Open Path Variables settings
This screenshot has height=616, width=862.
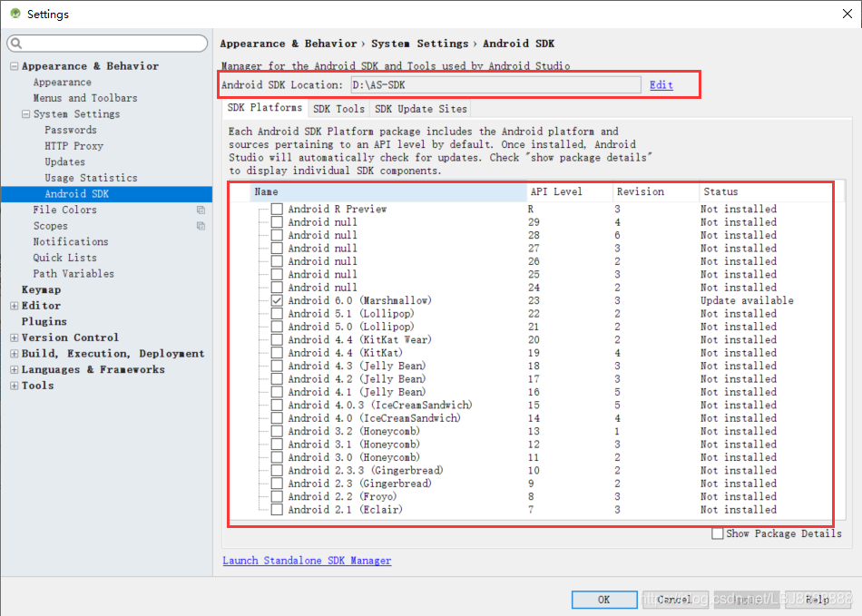[x=73, y=274]
